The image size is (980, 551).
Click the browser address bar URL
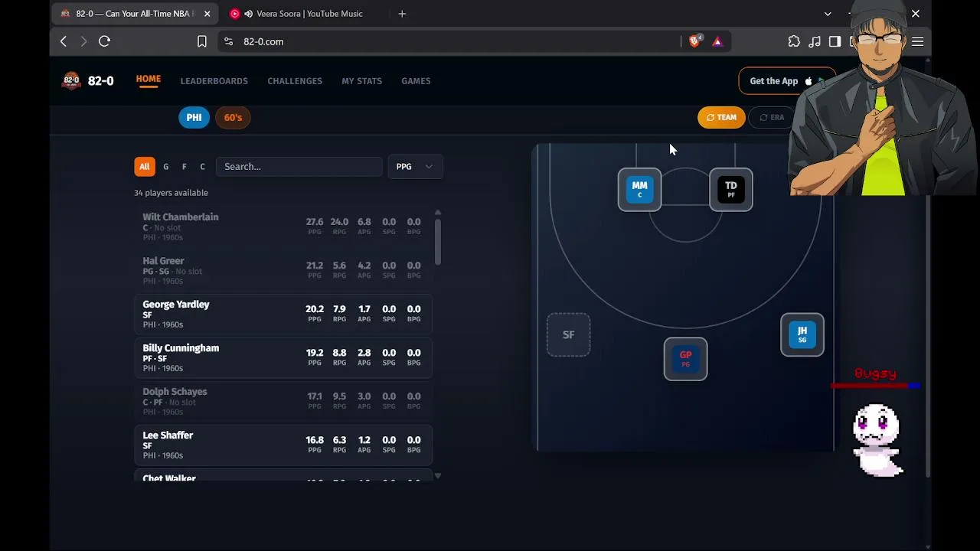click(x=263, y=41)
